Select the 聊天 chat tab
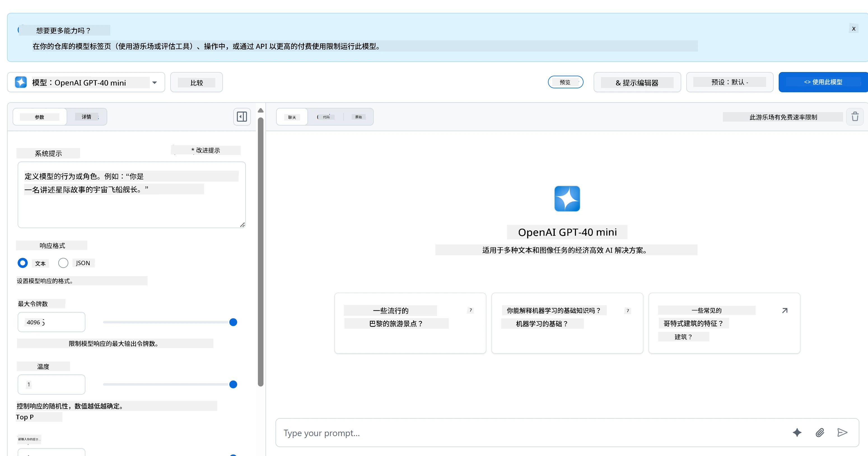Image resolution: width=868 pixels, height=456 pixels. [x=292, y=117]
